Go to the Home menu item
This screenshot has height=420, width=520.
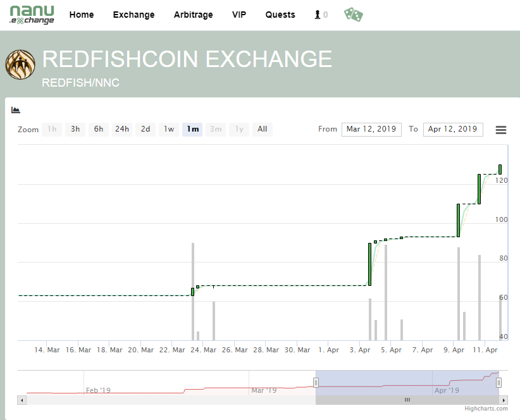click(82, 15)
